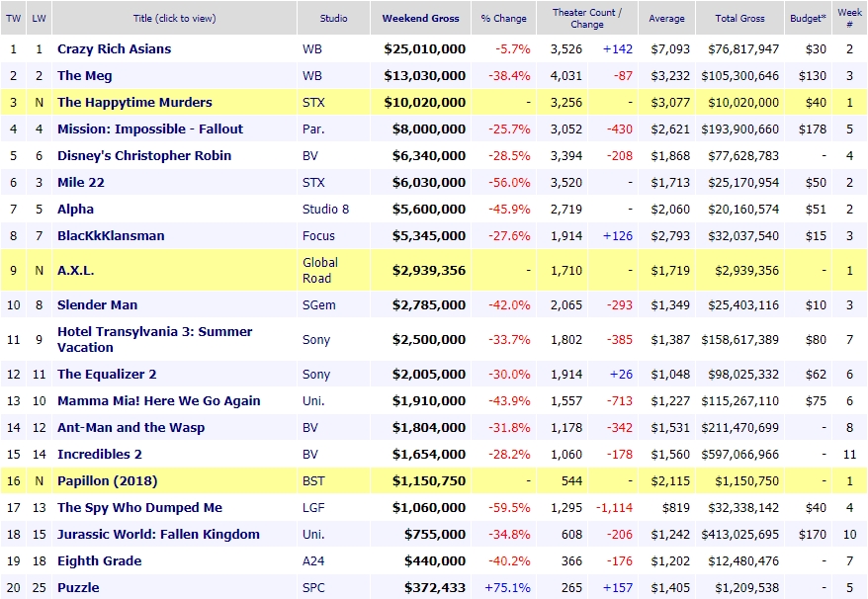This screenshot has width=868, height=599.
Task: Select the LGF studio cell
Action: 313,508
